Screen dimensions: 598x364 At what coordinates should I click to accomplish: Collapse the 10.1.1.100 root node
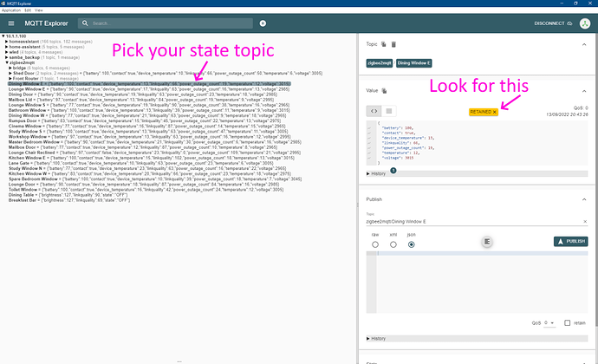pos(3,36)
